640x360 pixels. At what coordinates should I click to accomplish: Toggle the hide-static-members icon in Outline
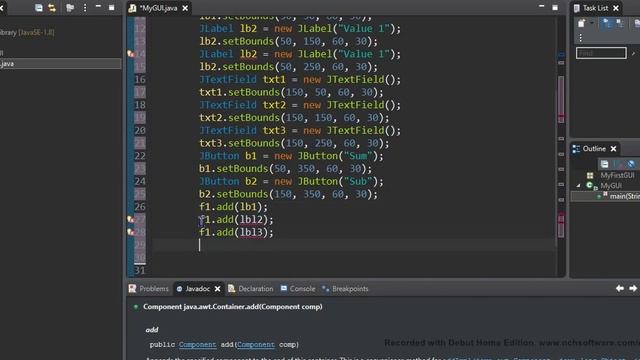tap(631, 164)
